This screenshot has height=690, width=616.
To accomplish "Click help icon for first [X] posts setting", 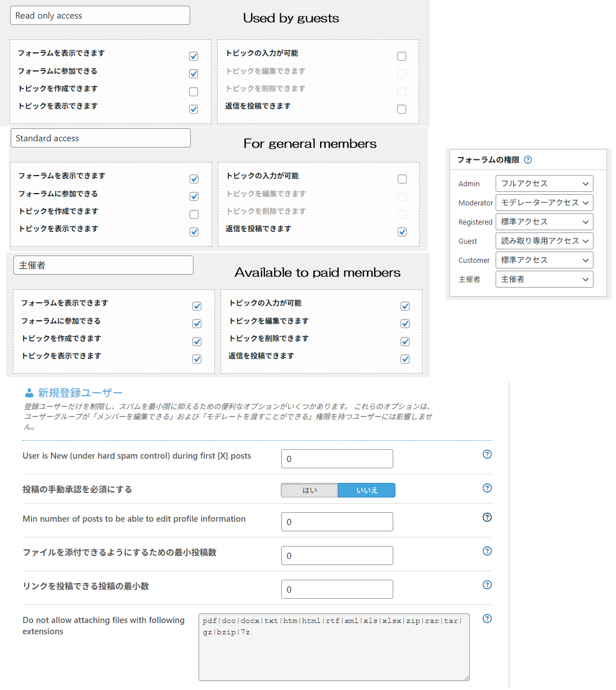I will click(x=487, y=454).
